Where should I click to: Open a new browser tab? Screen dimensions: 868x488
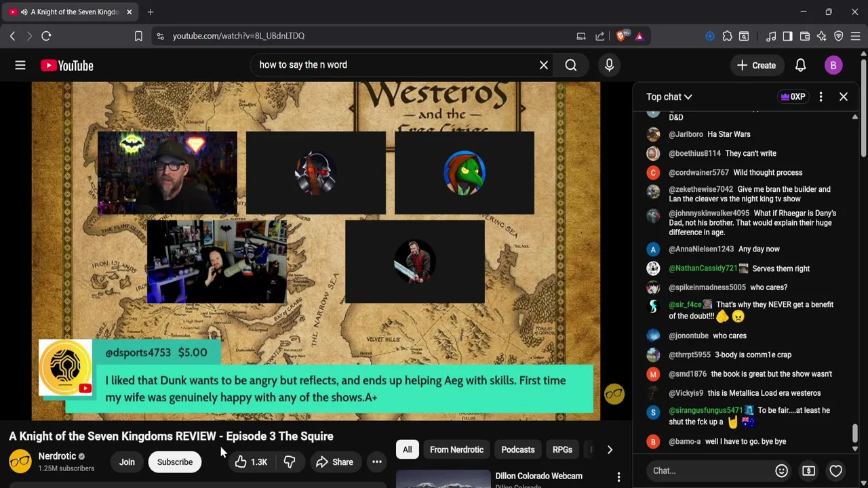click(151, 12)
